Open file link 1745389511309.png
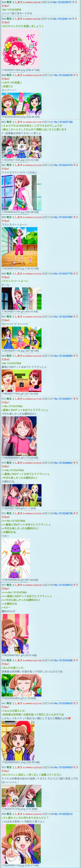Viewport: 81px width, 868px height. click(13, 70)
